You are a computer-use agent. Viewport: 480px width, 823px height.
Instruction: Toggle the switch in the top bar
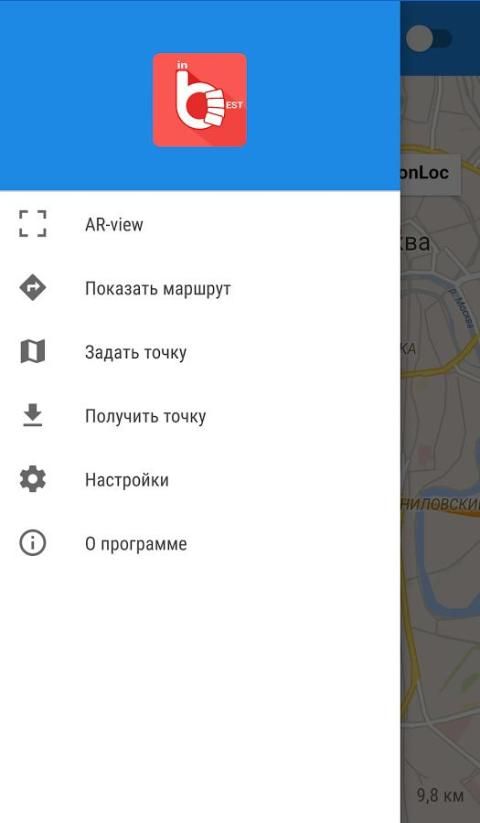[x=429, y=39]
